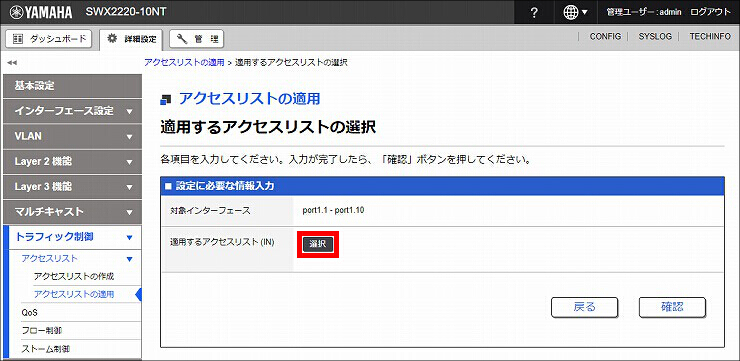Click the 選択 button for access list
Image resolution: width=740 pixels, height=361 pixels.
pyautogui.click(x=318, y=244)
